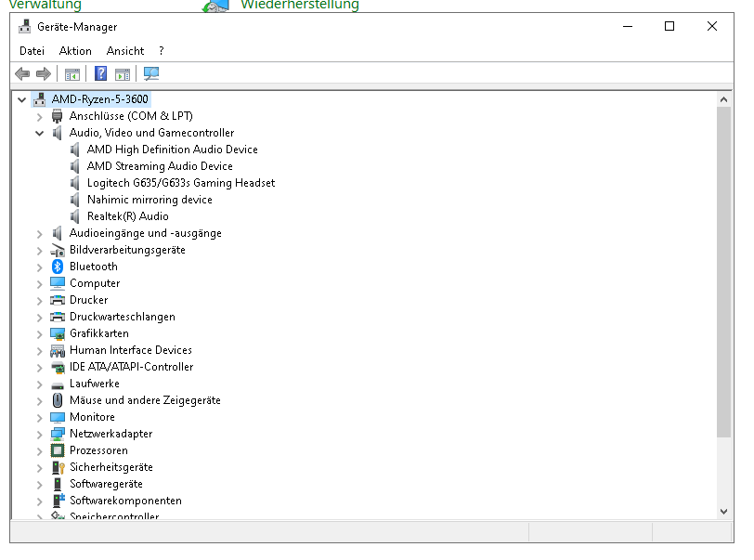This screenshot has width=754, height=560.
Task: Select the Softwaregeräte label
Action: click(106, 484)
